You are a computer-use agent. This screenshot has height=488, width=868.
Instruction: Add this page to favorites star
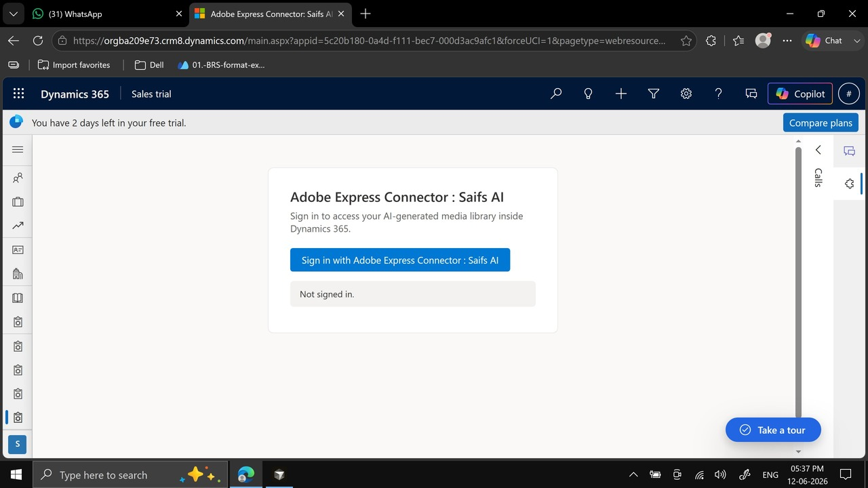tap(686, 41)
